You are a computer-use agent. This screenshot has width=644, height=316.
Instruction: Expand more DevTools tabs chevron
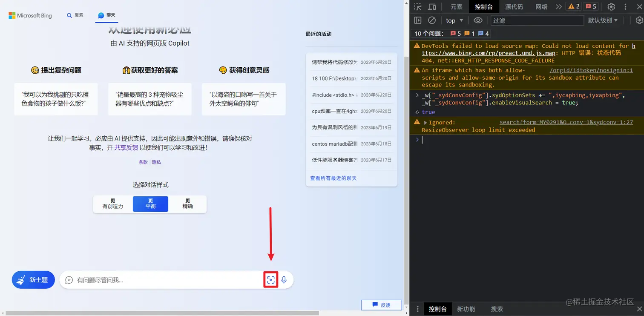tap(559, 7)
